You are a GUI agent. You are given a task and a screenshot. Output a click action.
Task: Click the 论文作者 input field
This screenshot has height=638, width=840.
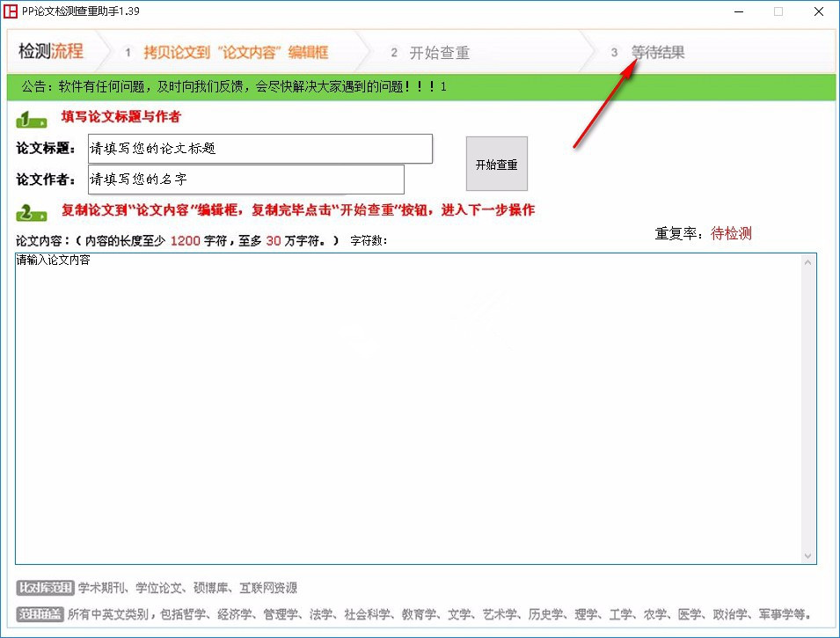[245, 180]
